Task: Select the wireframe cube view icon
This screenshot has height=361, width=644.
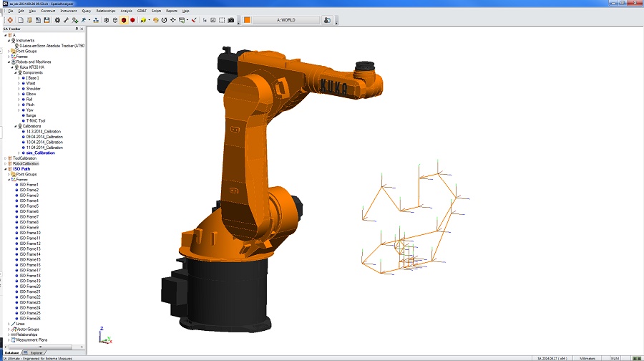Action: 115,20
